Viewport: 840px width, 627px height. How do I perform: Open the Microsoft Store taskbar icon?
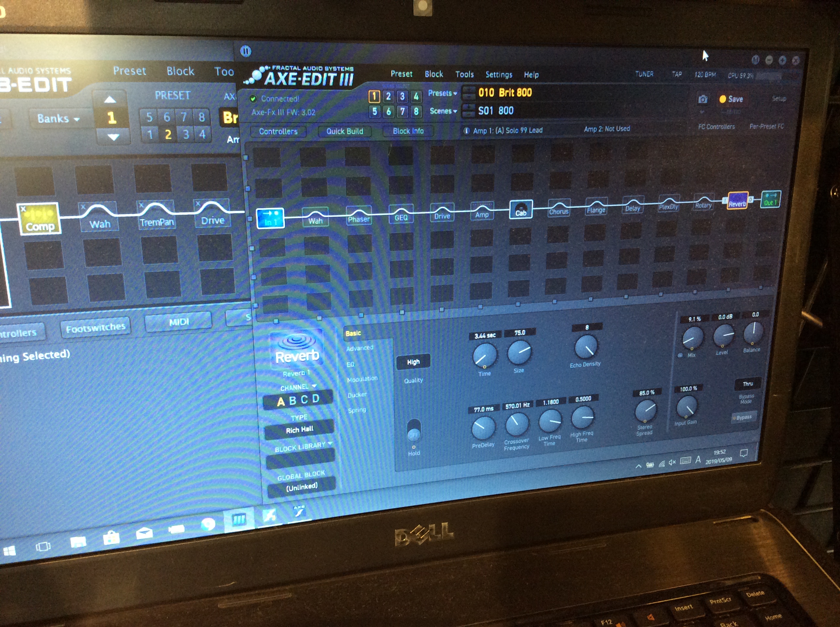click(x=111, y=537)
